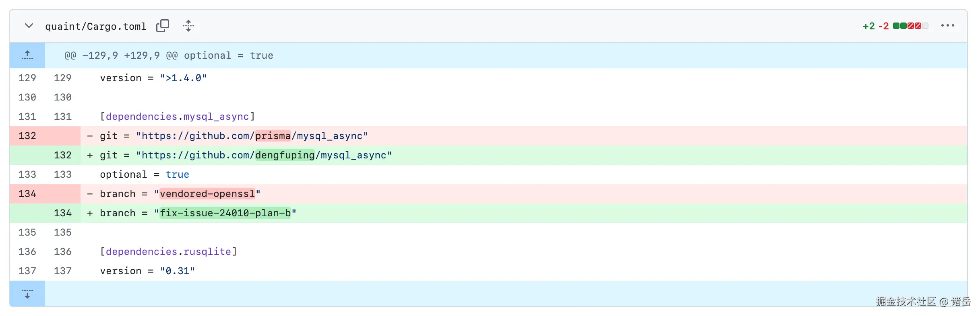Copy the quaint/Cargo.toml file path
The width and height of the screenshot is (980, 316).
coord(163,26)
